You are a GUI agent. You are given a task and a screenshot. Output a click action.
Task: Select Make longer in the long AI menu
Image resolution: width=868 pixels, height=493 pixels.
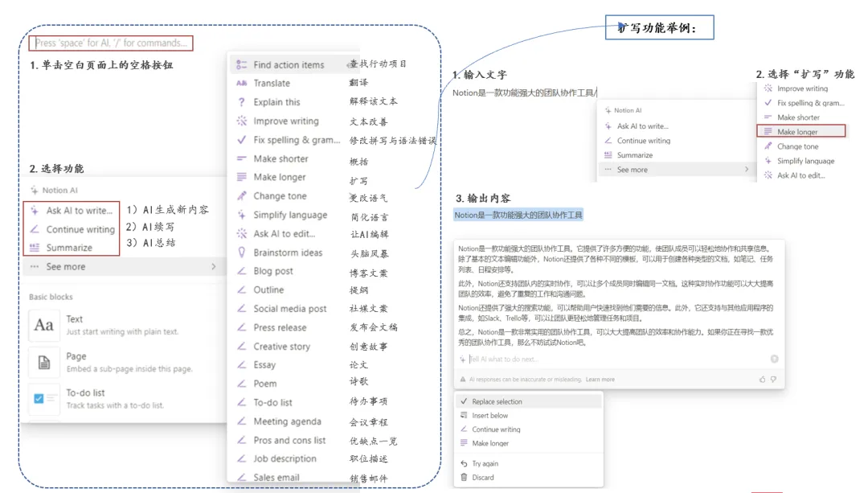coord(280,177)
